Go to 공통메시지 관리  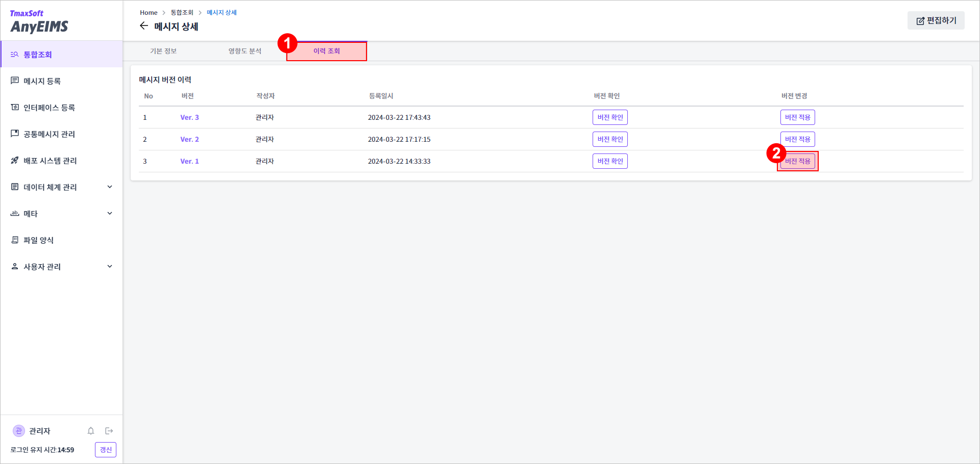pyautogui.click(x=62, y=134)
